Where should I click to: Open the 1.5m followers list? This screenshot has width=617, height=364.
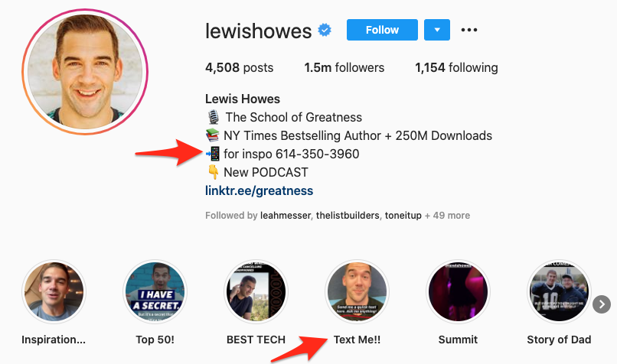344,67
